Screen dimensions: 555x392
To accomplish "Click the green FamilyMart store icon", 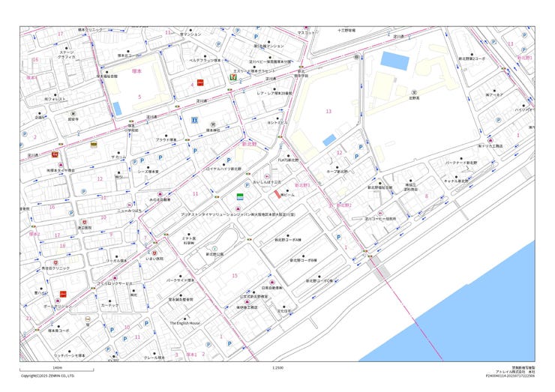I will tap(240, 196).
